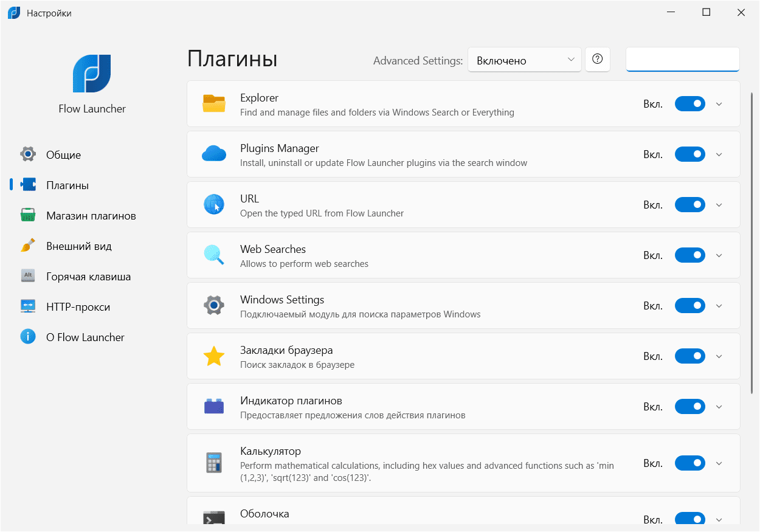Expand the URL plugin chevron
The width and height of the screenshot is (760, 532).
(x=719, y=205)
